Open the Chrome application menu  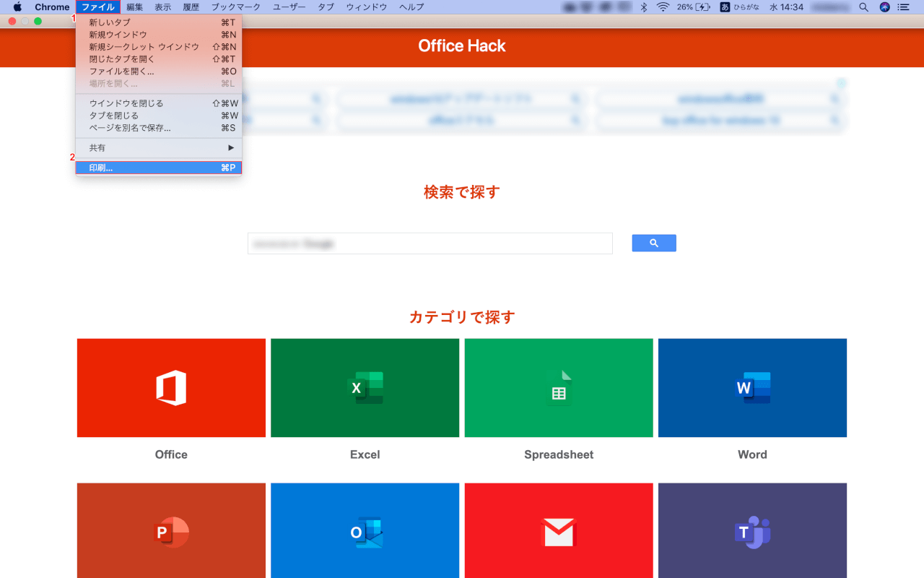click(52, 7)
